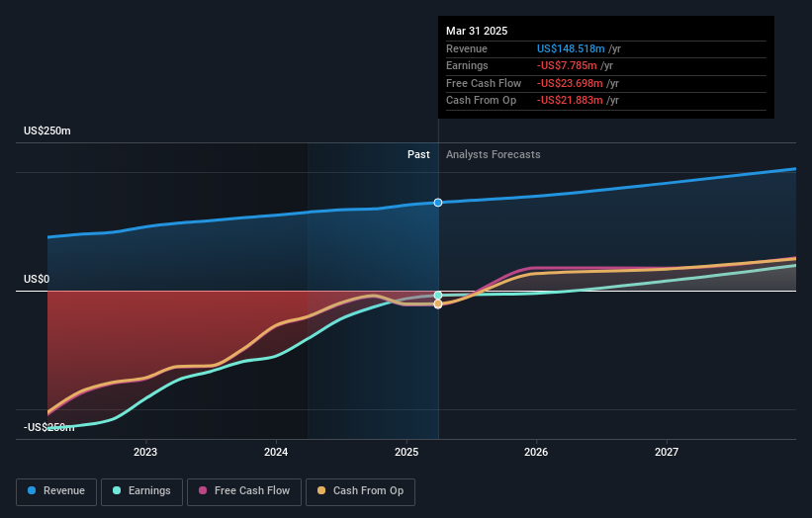Click the -US$21.883m cash from op value
Viewport: 812px width, 518px height.
click(570, 101)
